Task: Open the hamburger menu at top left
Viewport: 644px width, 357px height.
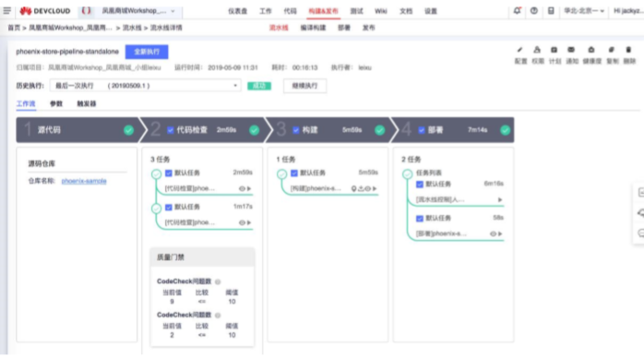Action: click(x=7, y=11)
